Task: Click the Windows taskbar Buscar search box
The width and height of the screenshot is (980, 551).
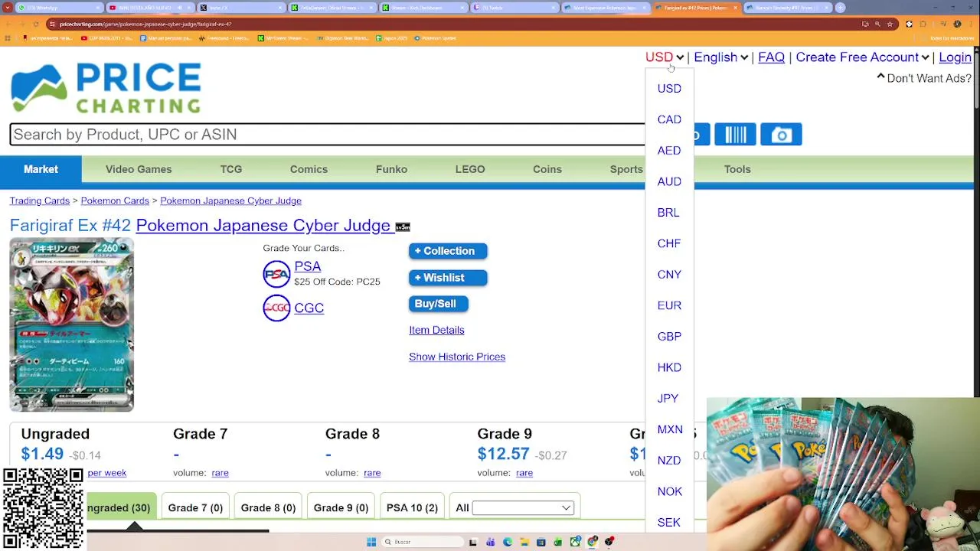Action: 421,542
